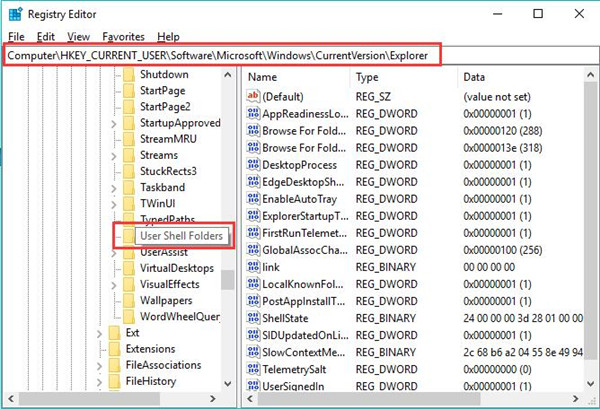Select the StreamMRU folder icon
This screenshot has height=409, width=600.
point(129,139)
